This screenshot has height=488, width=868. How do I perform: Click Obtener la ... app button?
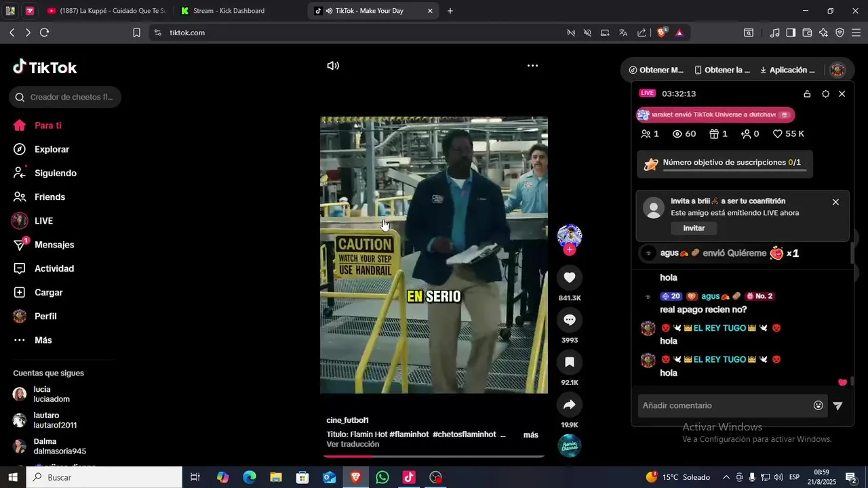722,70
